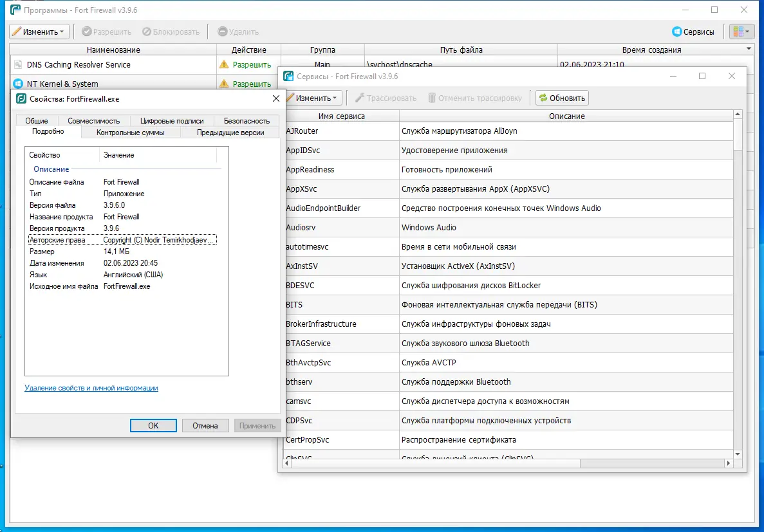764x532 pixels.
Task: Switch to the Контрольные суммы tab
Action: [x=131, y=133]
